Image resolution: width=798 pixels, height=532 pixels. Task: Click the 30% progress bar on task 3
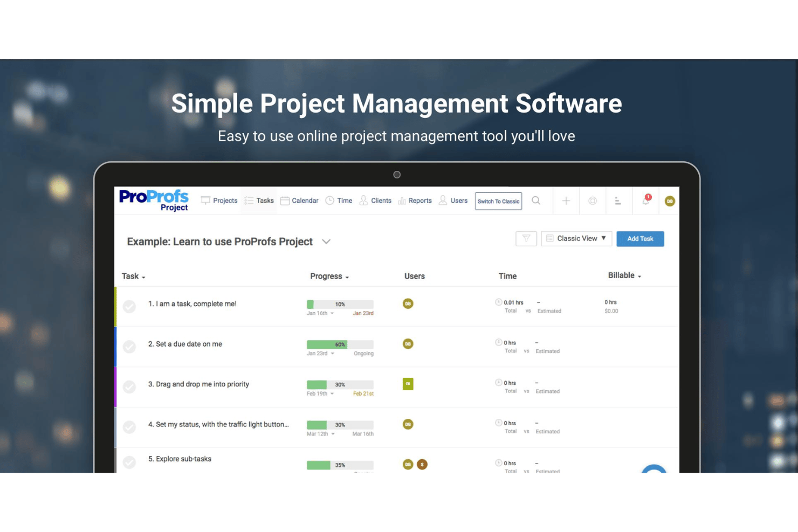click(x=340, y=385)
